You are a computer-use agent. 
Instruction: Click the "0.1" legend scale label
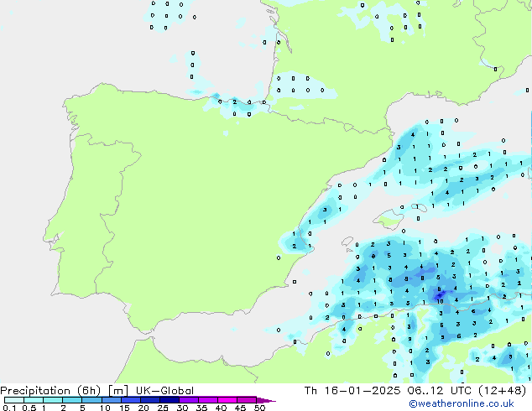pos(9,408)
